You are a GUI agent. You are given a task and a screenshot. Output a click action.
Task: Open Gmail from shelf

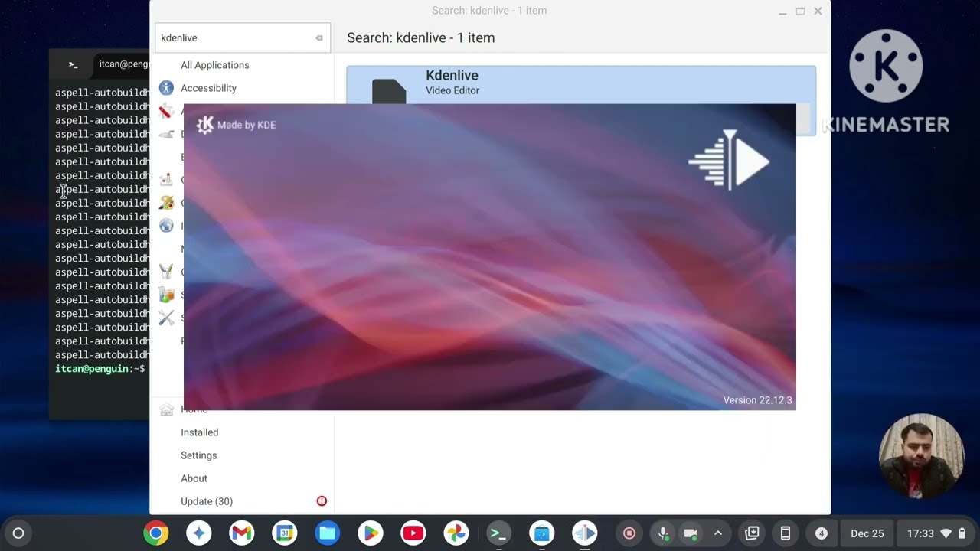(x=241, y=533)
